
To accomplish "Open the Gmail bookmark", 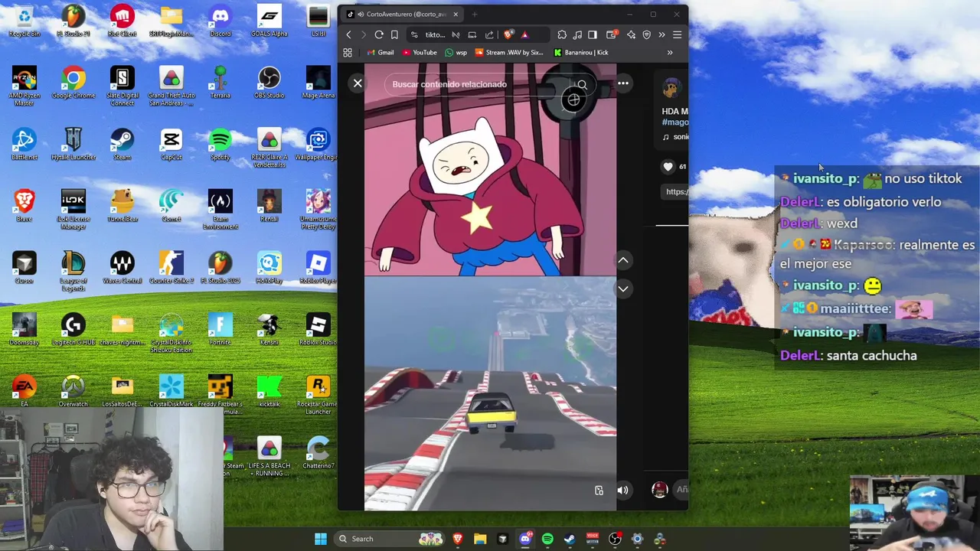I will point(380,52).
